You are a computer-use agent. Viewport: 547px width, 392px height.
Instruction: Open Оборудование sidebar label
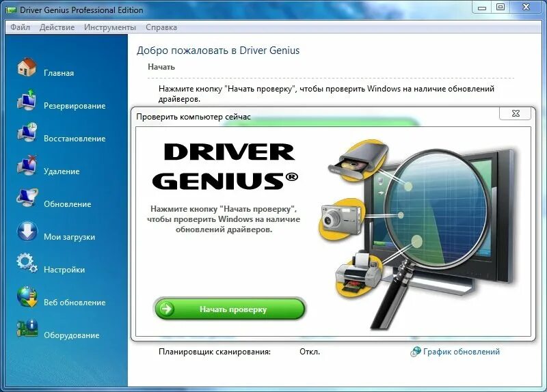pos(72,335)
